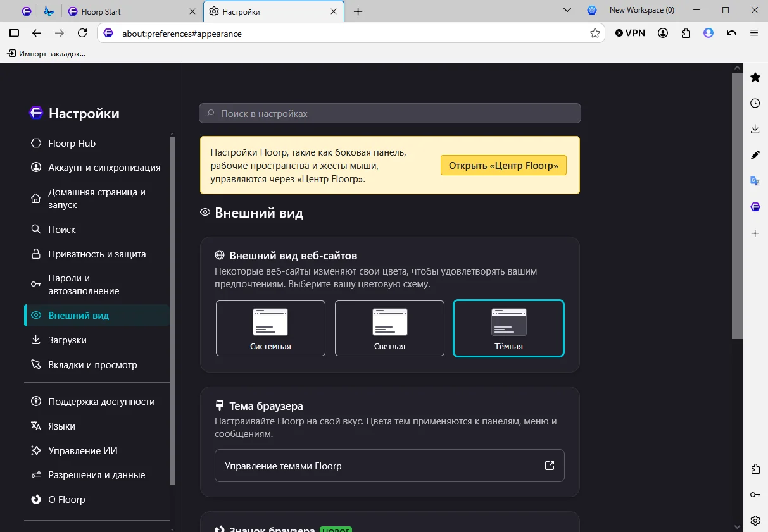Open the hamburger application menu
768x532 pixels.
click(754, 33)
